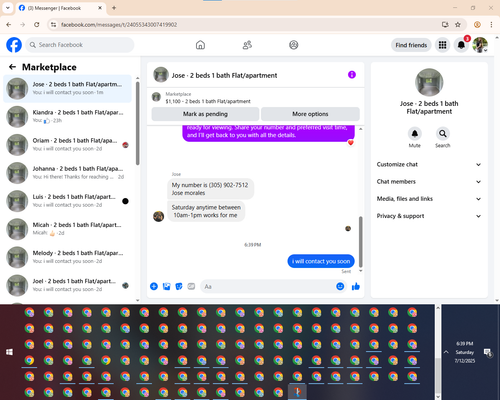Open the Facebook menu grid icon

tap(442, 45)
